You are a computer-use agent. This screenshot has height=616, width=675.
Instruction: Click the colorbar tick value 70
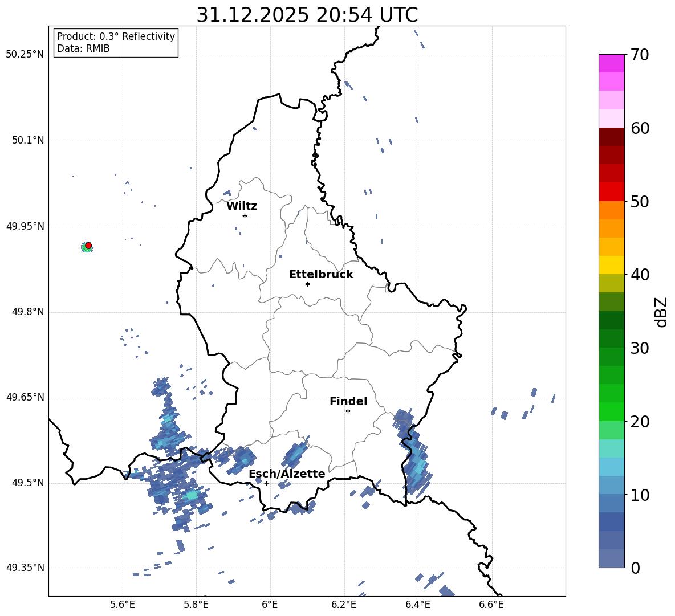point(640,55)
